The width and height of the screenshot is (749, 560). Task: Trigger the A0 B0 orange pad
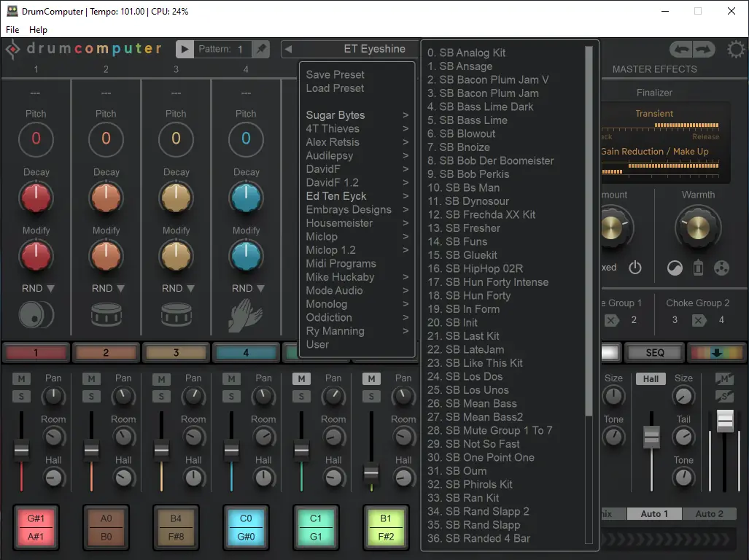coord(106,527)
